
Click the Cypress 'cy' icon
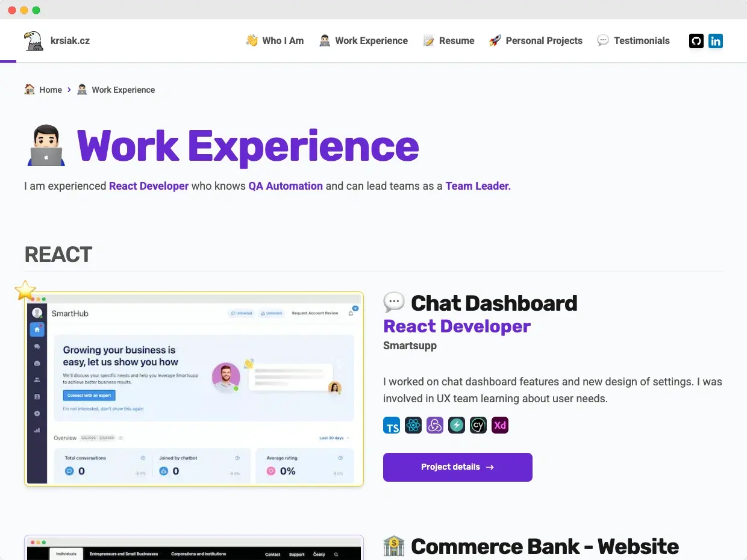coord(478,426)
